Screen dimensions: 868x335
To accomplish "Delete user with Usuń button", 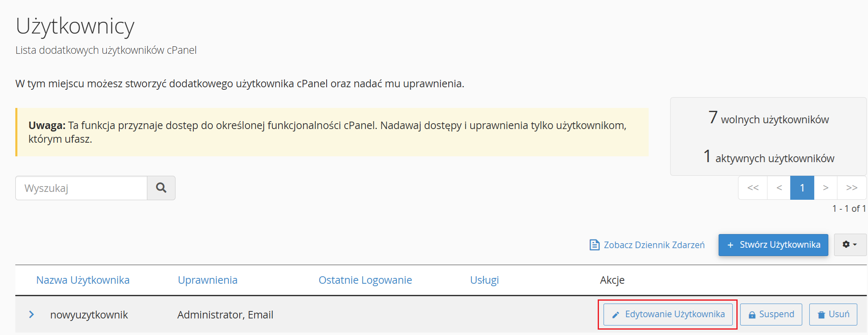I will click(833, 314).
